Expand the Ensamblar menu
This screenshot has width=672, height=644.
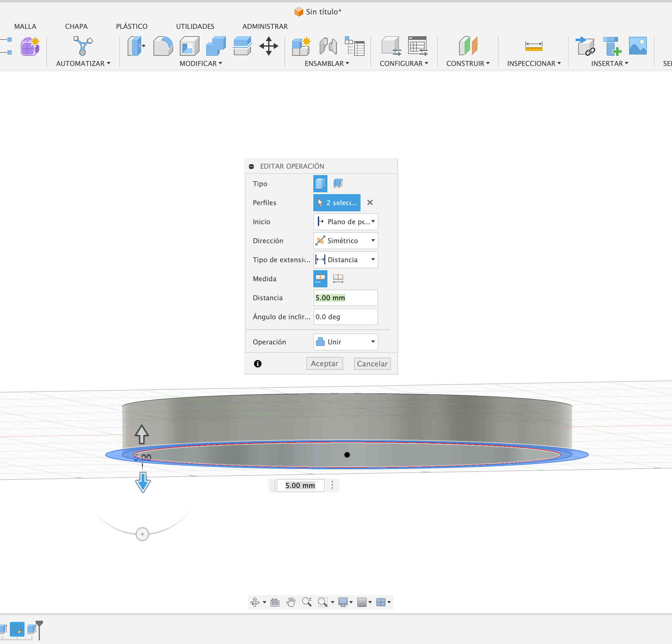click(327, 63)
